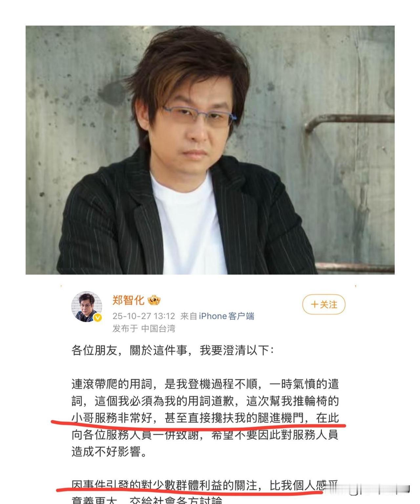Click the 來自 source text beside timestamp
The height and width of the screenshot is (504, 420).
188,316
